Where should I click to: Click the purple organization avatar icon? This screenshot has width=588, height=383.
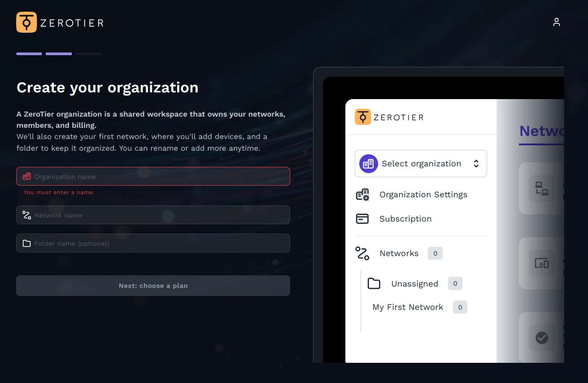(x=368, y=164)
